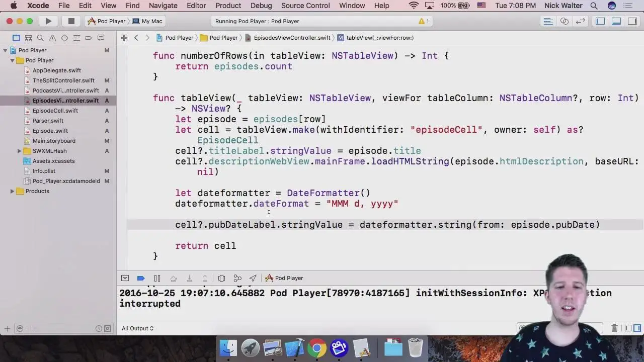Open the All Output dropdown
This screenshot has height=362, width=644.
[138, 328]
